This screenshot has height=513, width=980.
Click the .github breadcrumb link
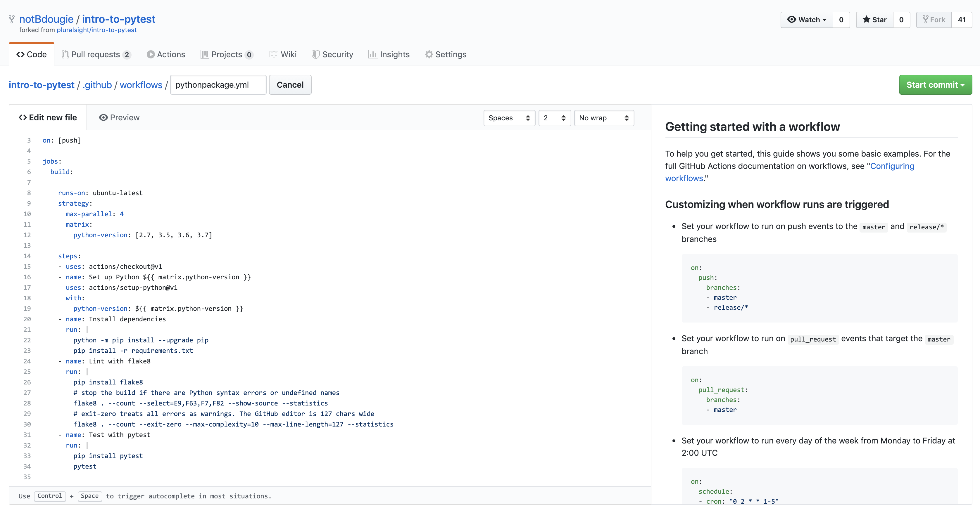97,85
